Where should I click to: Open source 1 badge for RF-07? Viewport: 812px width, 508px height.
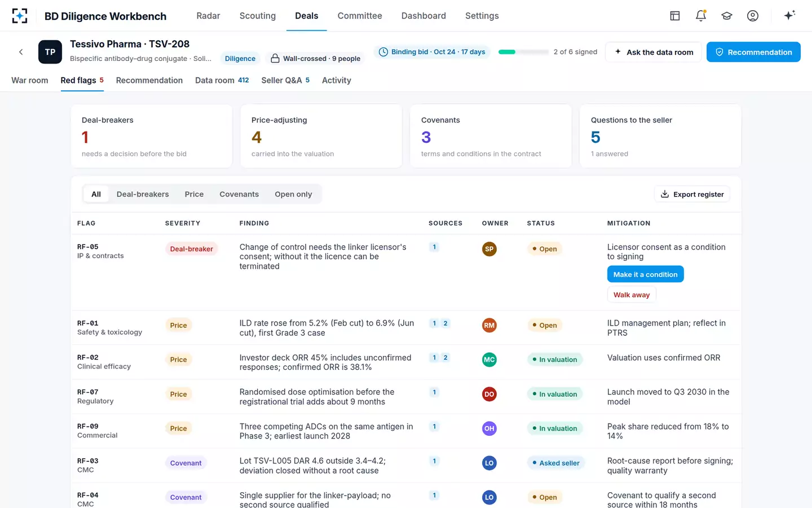(434, 392)
